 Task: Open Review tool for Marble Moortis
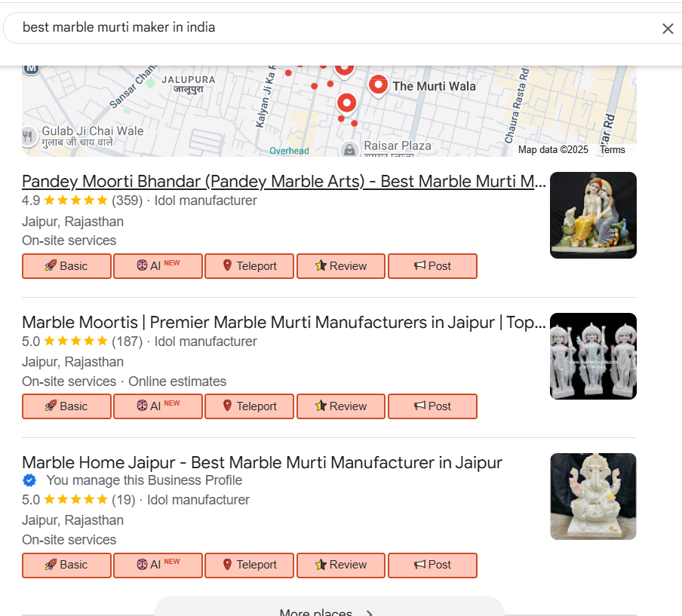pos(341,406)
